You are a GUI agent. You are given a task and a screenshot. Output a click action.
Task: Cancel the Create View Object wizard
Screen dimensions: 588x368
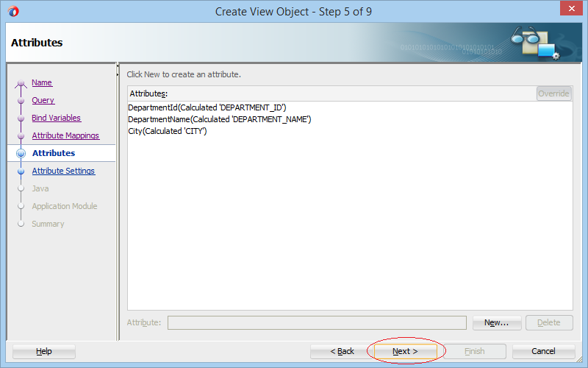click(543, 351)
